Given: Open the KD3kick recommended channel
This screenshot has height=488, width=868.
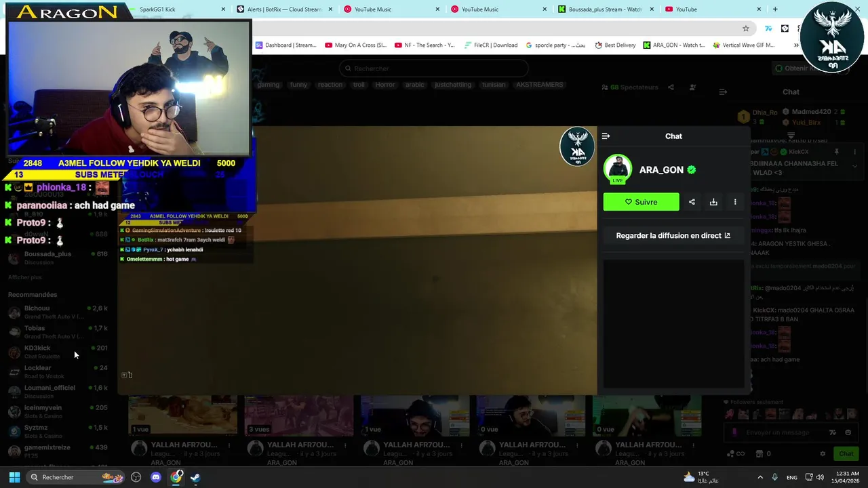Looking at the screenshot, I should click(x=58, y=352).
